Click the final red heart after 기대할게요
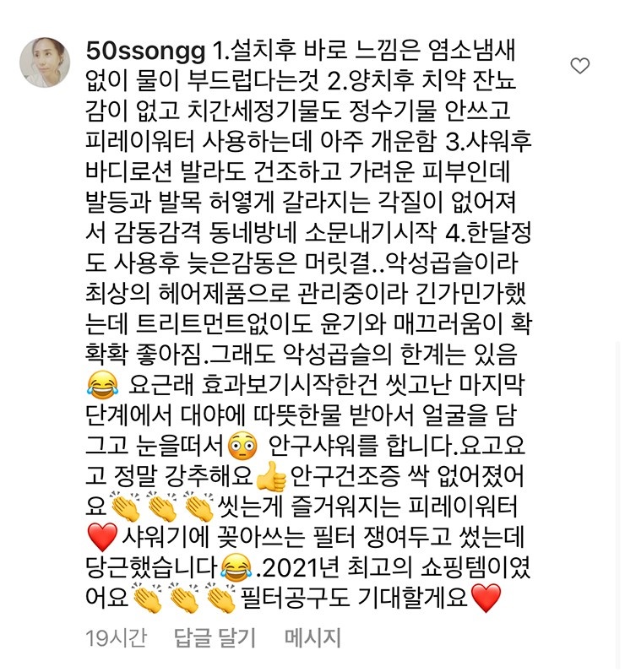Viewport: 625px width, 672px height. point(486,598)
